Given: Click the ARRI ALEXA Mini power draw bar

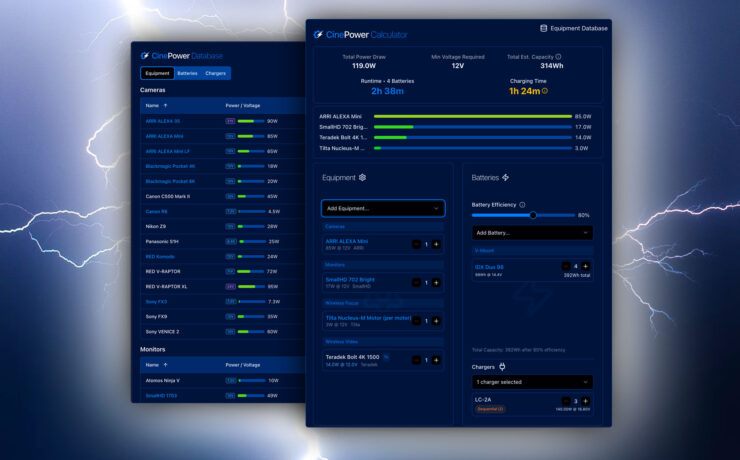Looking at the screenshot, I should [x=472, y=116].
